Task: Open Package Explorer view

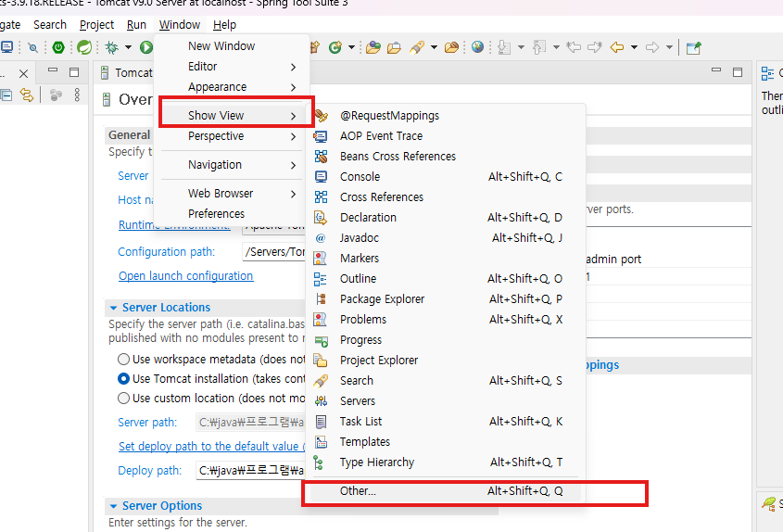Action: 445,299
